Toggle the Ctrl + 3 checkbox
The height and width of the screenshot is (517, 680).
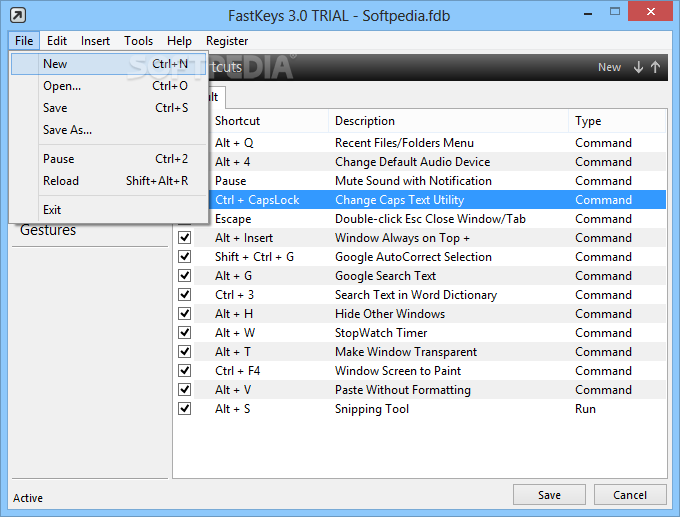184,295
